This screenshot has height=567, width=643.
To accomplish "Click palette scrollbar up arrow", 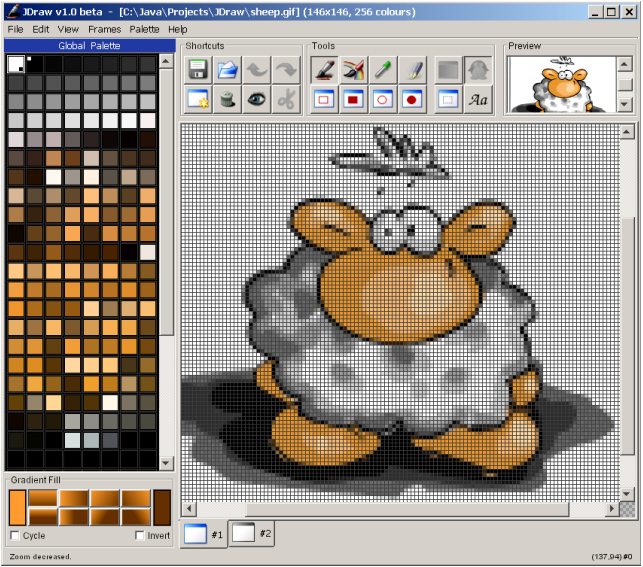I will click(x=166, y=61).
